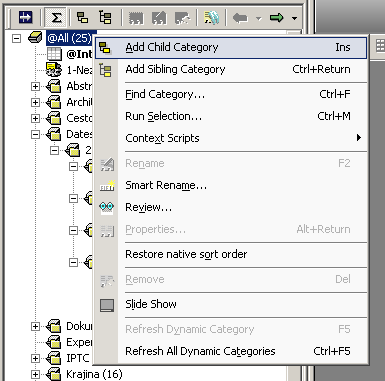Click the Add Child Category menu icon
This screenshot has height=381, width=385.
coord(105,48)
